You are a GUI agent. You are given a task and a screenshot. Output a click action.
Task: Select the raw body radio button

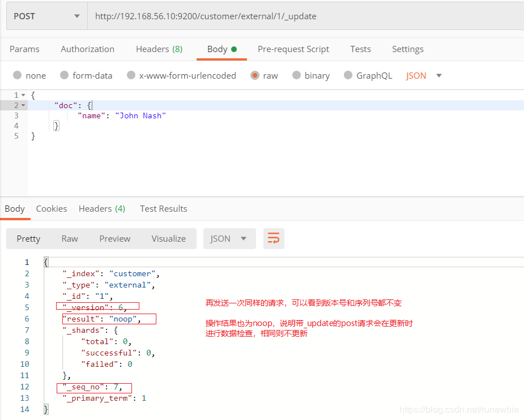point(255,75)
